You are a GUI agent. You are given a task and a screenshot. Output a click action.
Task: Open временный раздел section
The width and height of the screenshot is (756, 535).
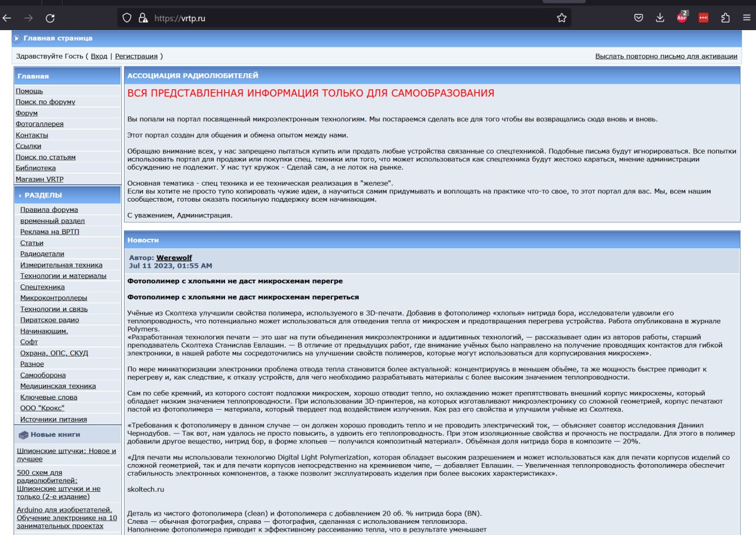(53, 221)
